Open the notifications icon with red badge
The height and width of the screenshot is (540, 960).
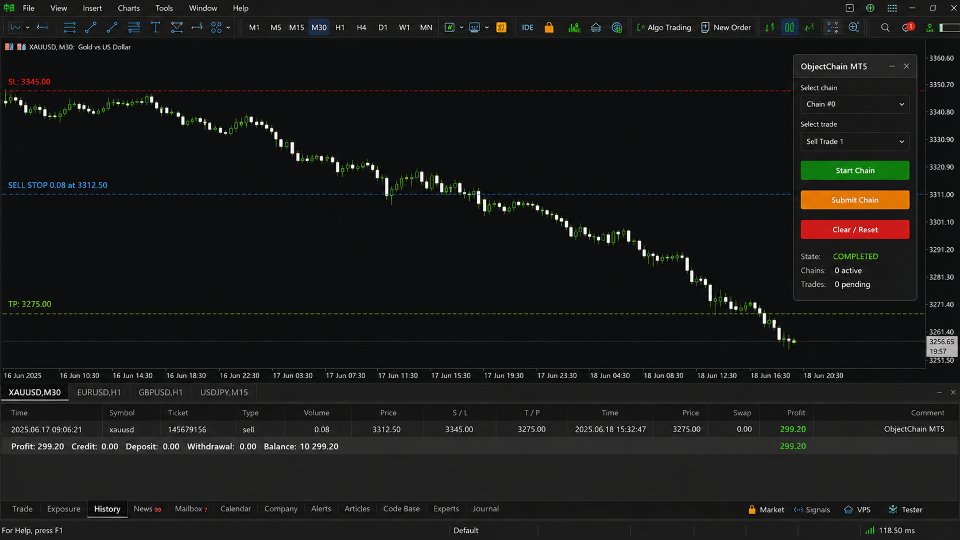tap(908, 27)
